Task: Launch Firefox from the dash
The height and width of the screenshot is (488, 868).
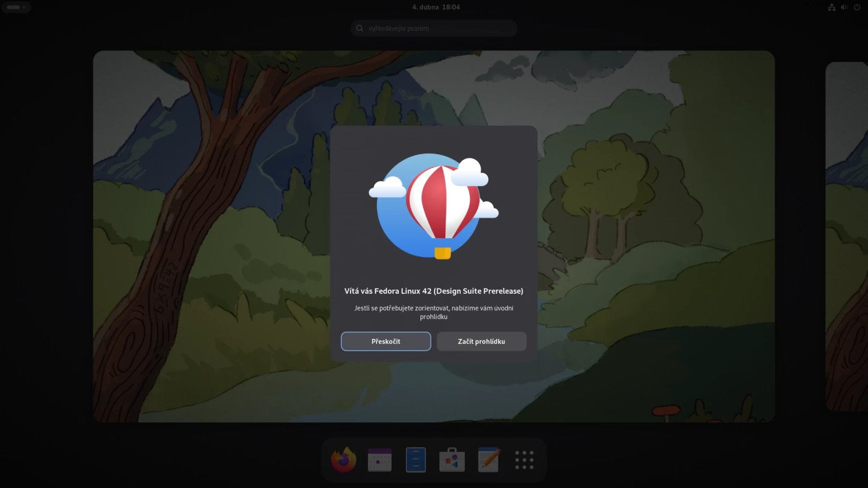Action: coord(343,460)
